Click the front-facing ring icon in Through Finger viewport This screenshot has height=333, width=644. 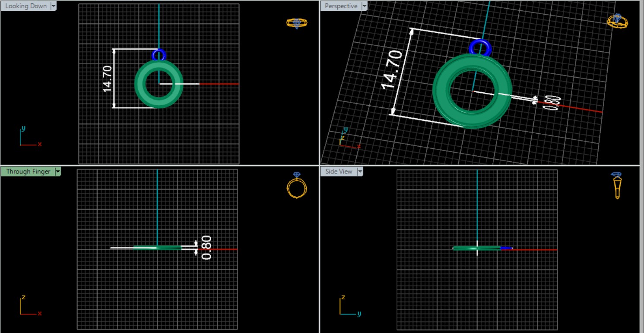click(297, 186)
